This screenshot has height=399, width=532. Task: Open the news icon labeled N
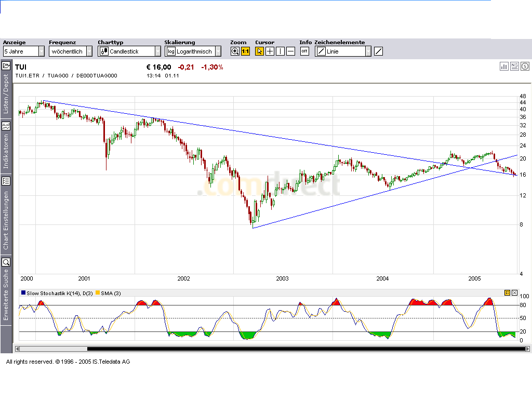click(514, 66)
